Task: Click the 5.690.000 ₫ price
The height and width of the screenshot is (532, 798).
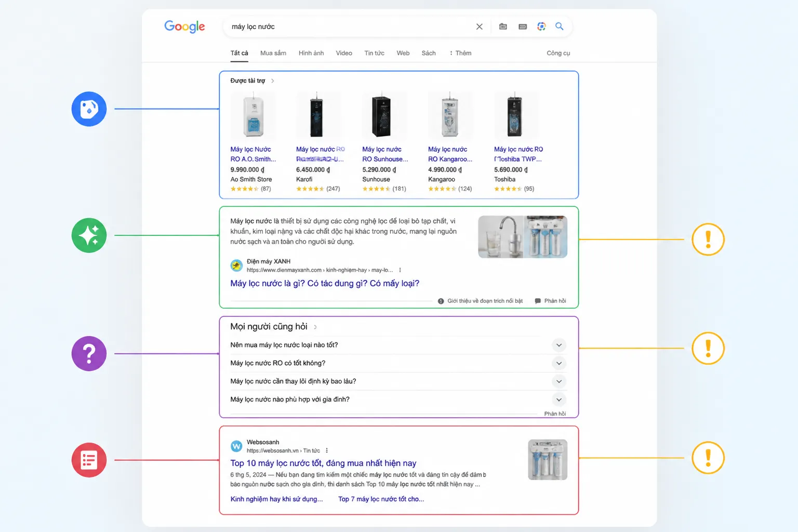Action: (x=511, y=170)
